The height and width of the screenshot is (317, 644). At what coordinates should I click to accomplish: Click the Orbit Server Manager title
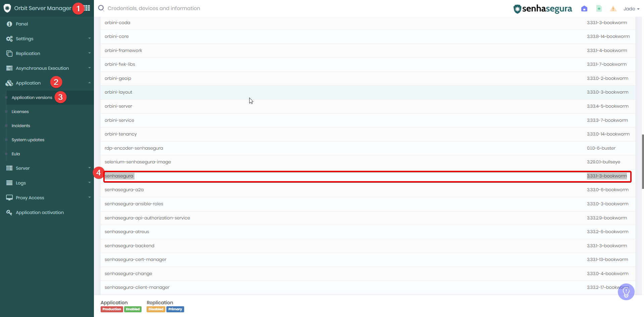(43, 8)
